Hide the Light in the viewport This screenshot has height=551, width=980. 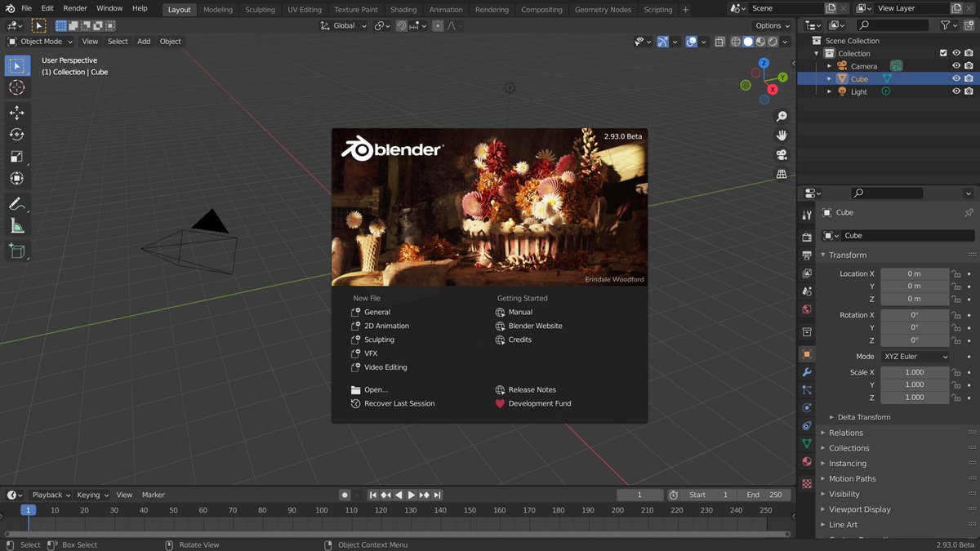click(956, 91)
